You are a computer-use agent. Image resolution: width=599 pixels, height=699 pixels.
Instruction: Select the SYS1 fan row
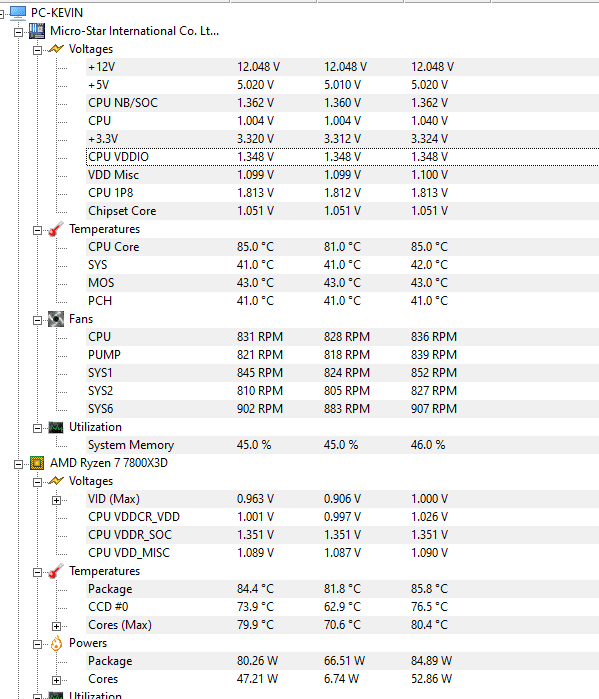(342, 373)
